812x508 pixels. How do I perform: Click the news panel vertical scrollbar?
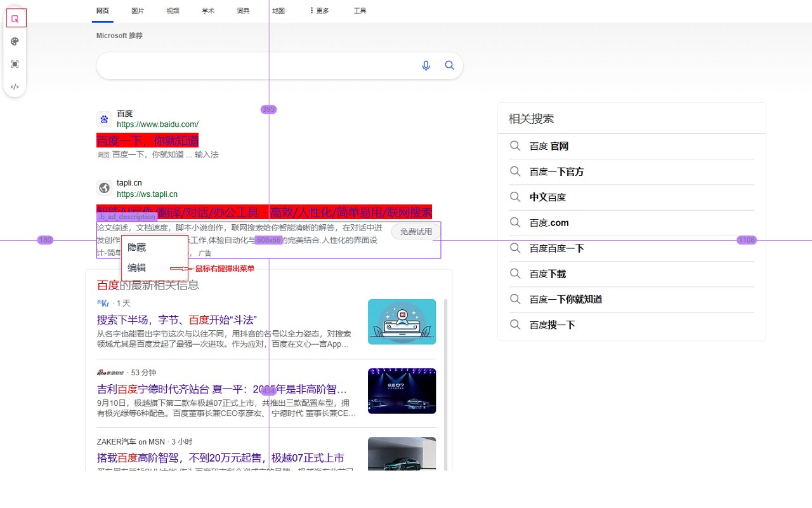[x=445, y=384]
